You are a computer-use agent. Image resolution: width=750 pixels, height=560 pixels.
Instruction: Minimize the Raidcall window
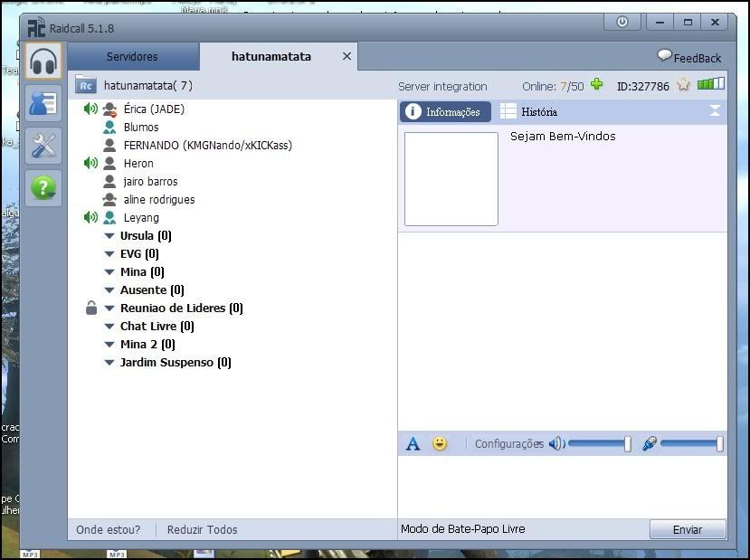(x=660, y=22)
